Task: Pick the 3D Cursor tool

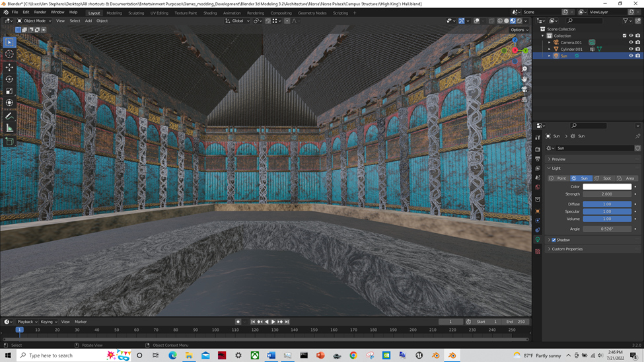Action: 9,54
